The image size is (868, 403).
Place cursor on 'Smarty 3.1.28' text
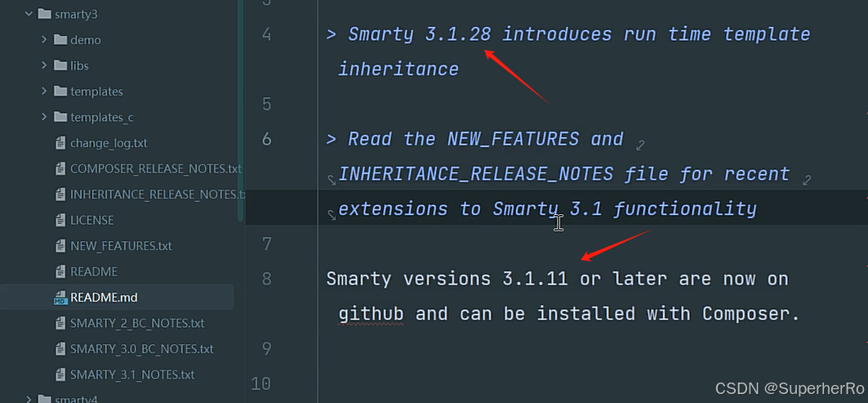point(420,34)
